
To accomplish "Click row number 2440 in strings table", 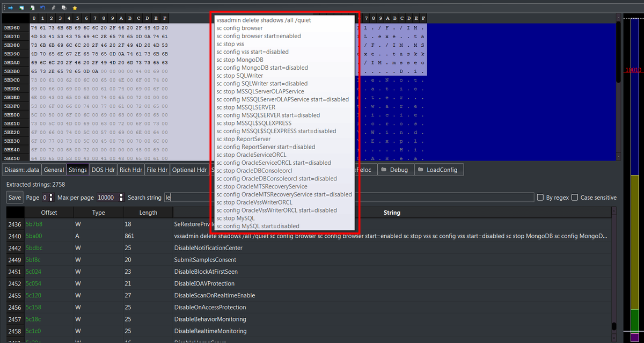I will click(14, 236).
